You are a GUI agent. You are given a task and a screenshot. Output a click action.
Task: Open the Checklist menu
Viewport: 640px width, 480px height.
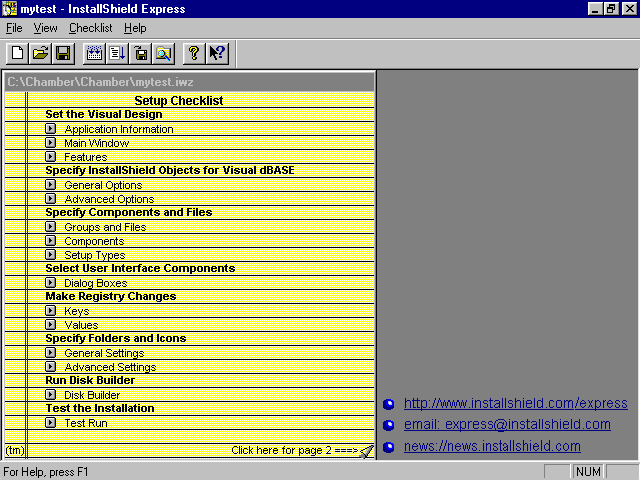point(90,28)
